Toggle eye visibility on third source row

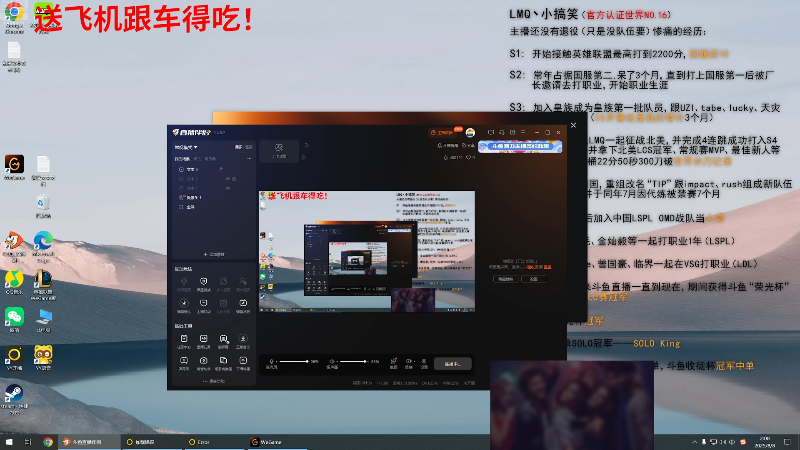click(x=228, y=188)
